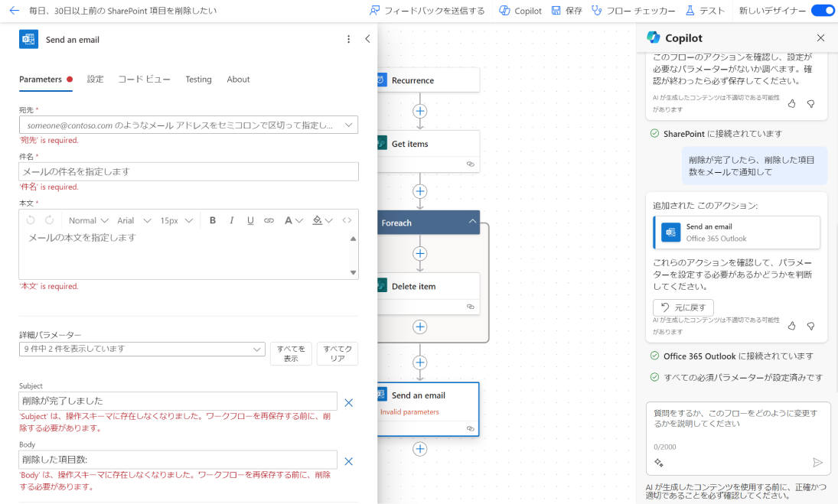Open the About tab
838x504 pixels.
[x=238, y=79]
